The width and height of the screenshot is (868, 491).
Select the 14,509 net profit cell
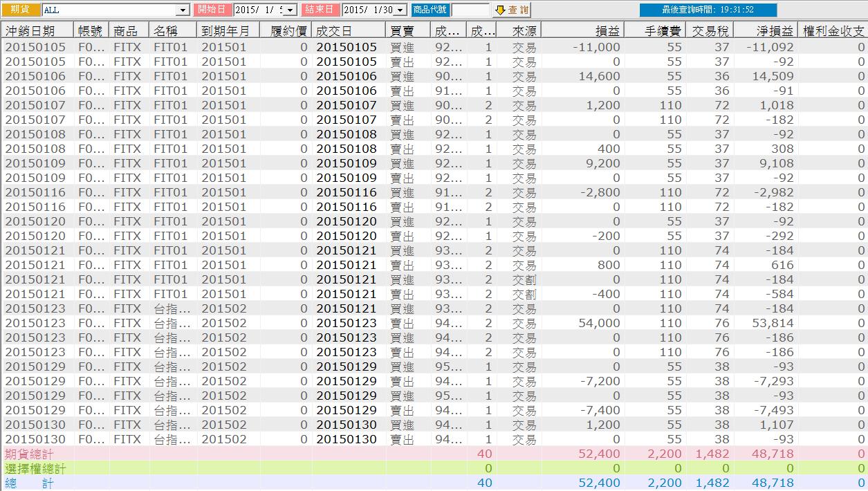[x=773, y=76]
